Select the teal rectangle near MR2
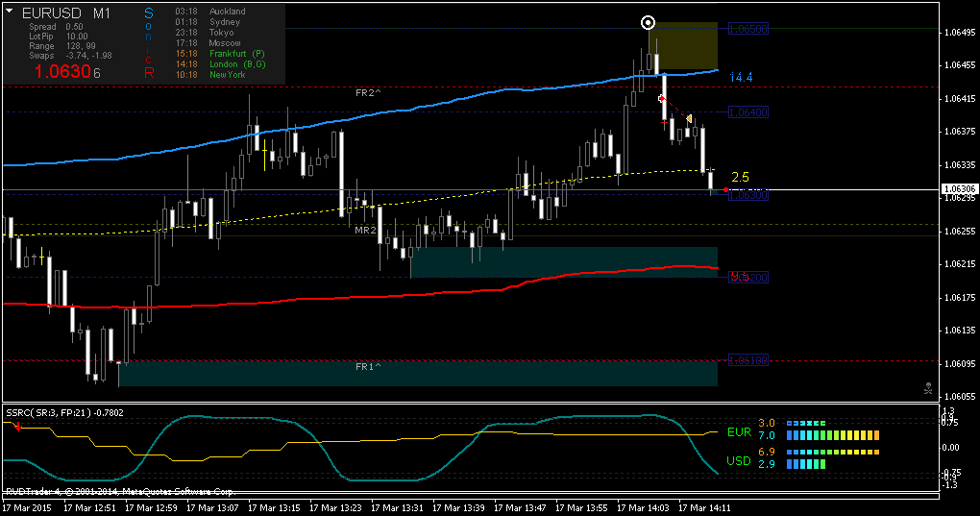Screen dimensions: 980x516 564,262
